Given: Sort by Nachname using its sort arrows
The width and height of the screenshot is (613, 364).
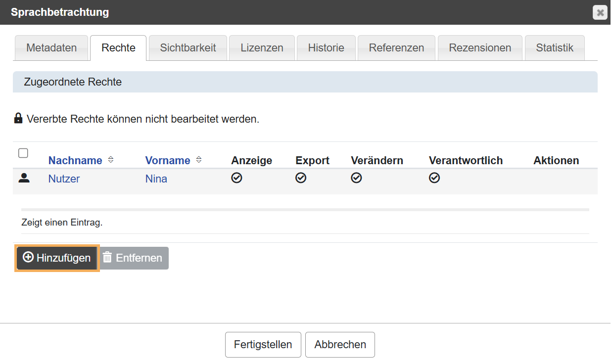Looking at the screenshot, I should 111,160.
